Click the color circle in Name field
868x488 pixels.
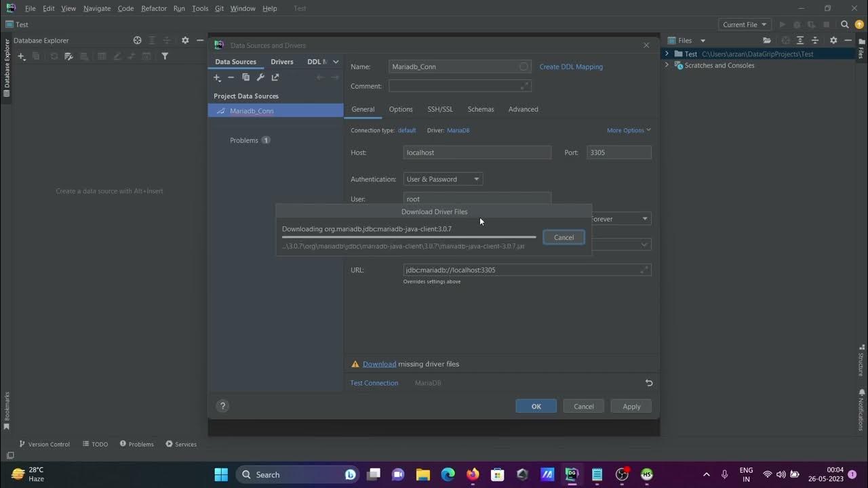pos(524,66)
